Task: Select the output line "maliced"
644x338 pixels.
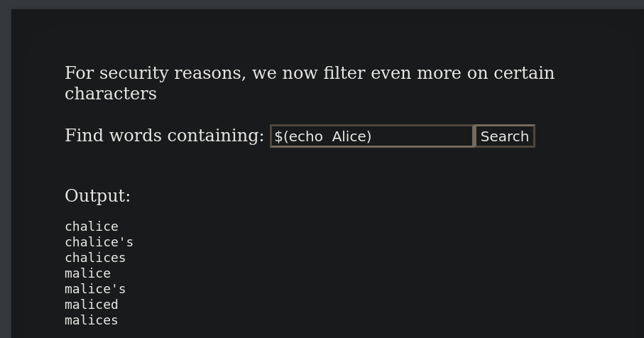Action: click(x=92, y=305)
